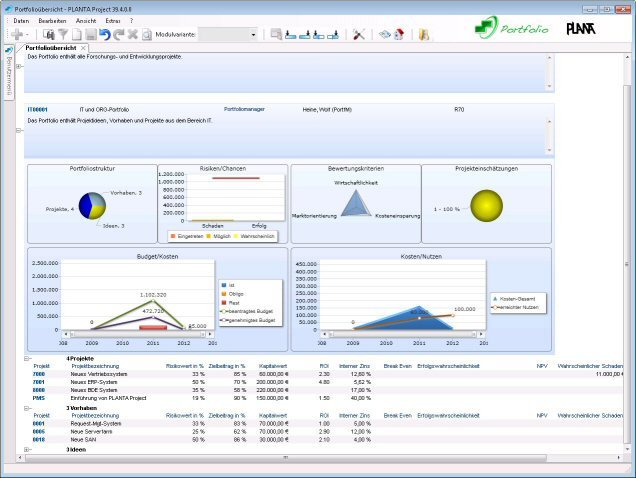Click the Bewertungskriterien radar triangle
The image size is (636, 478).
(356, 203)
